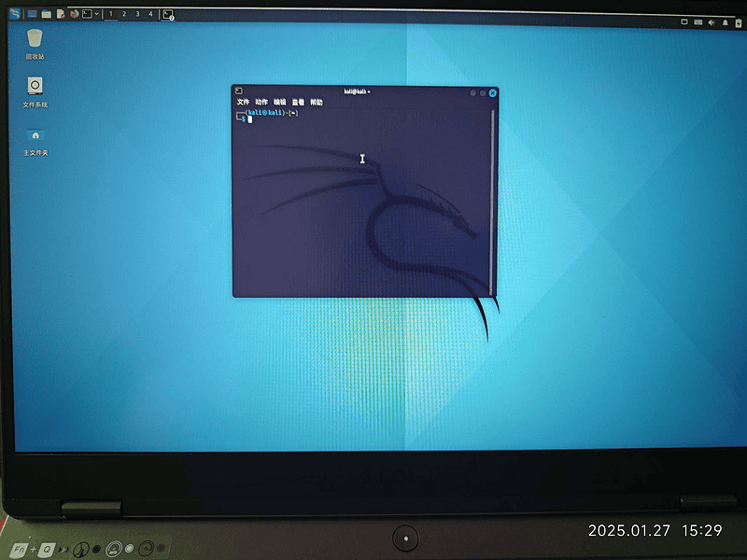Image resolution: width=747 pixels, height=560 pixels.
Task: Minimize the kali@kali terminal window
Action: pos(473,93)
